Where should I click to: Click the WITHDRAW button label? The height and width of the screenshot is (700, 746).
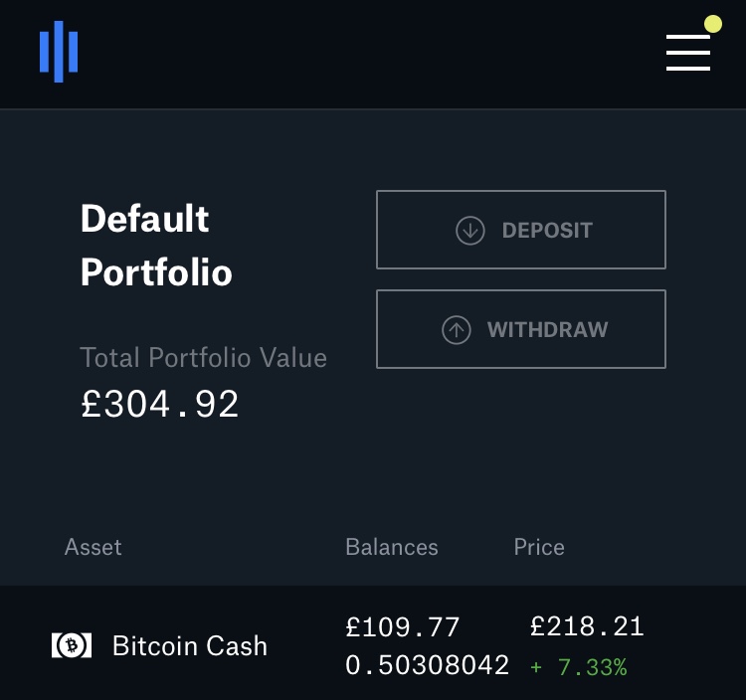[x=548, y=329]
